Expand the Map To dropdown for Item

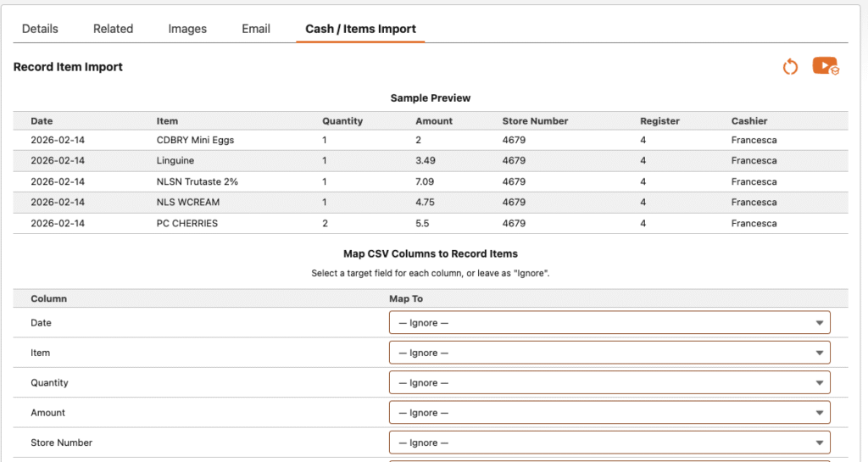[609, 353]
